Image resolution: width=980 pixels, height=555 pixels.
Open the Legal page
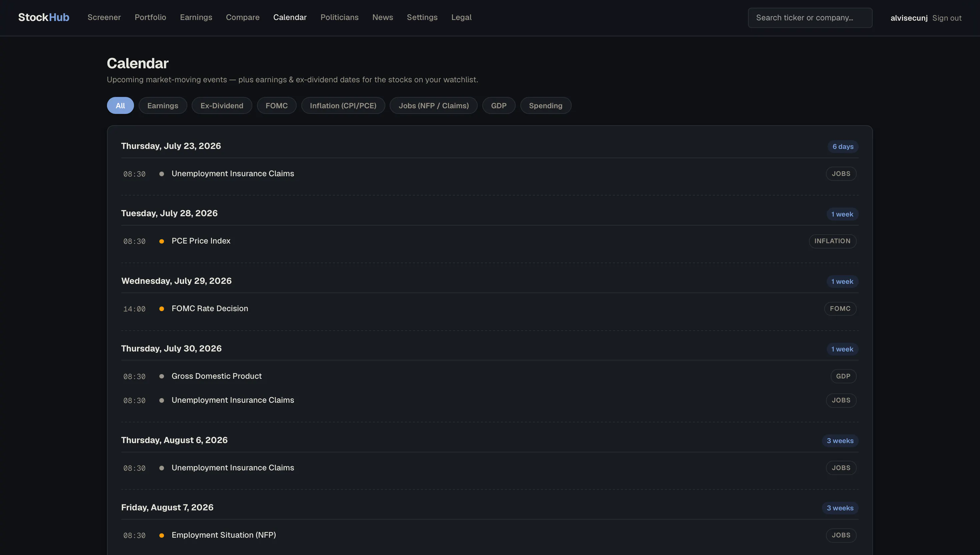461,18
